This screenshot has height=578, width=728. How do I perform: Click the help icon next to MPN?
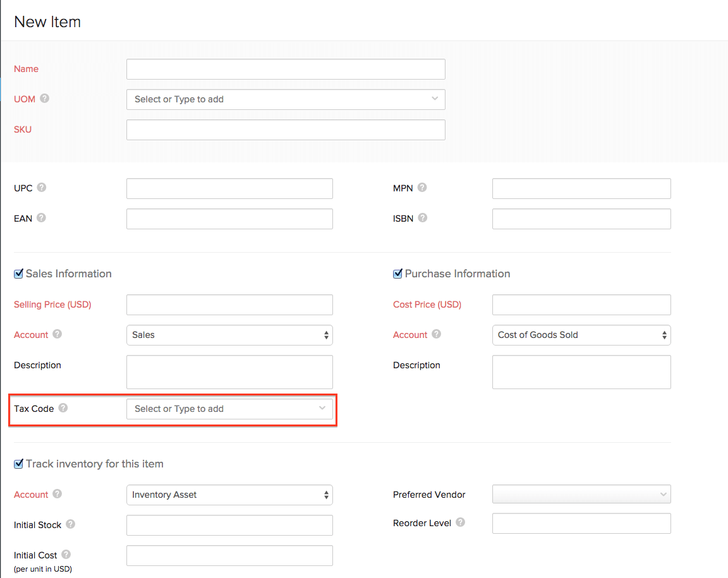tap(422, 188)
